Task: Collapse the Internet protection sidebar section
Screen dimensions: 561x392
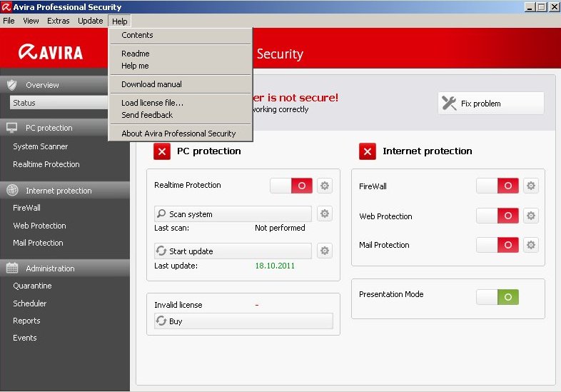Action: (x=65, y=191)
